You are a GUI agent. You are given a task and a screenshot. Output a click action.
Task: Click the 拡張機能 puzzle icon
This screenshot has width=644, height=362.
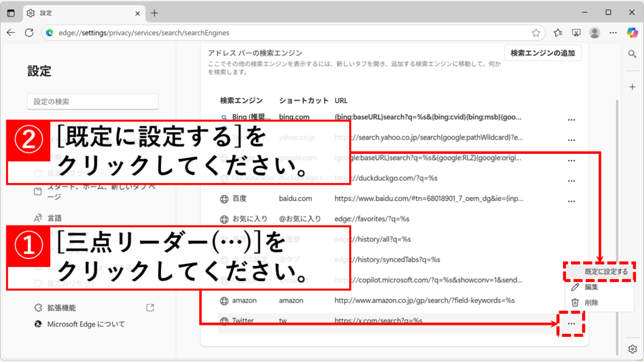[38, 308]
